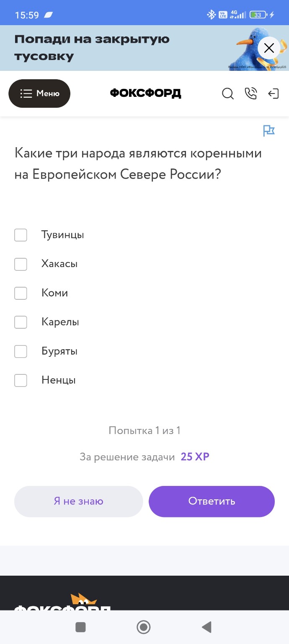Open the Меню menu
Image resolution: width=289 pixels, height=644 pixels.
point(39,93)
